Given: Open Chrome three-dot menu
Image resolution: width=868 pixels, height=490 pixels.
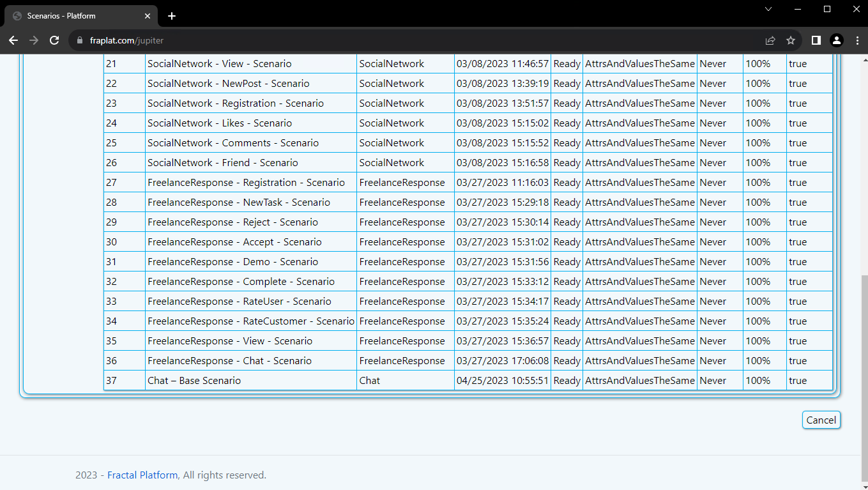Looking at the screenshot, I should point(857,40).
